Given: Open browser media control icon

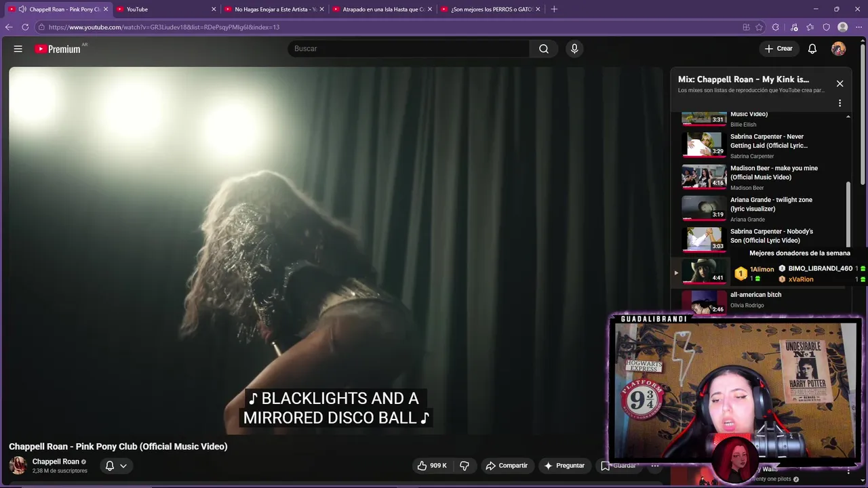Looking at the screenshot, I should (x=794, y=27).
